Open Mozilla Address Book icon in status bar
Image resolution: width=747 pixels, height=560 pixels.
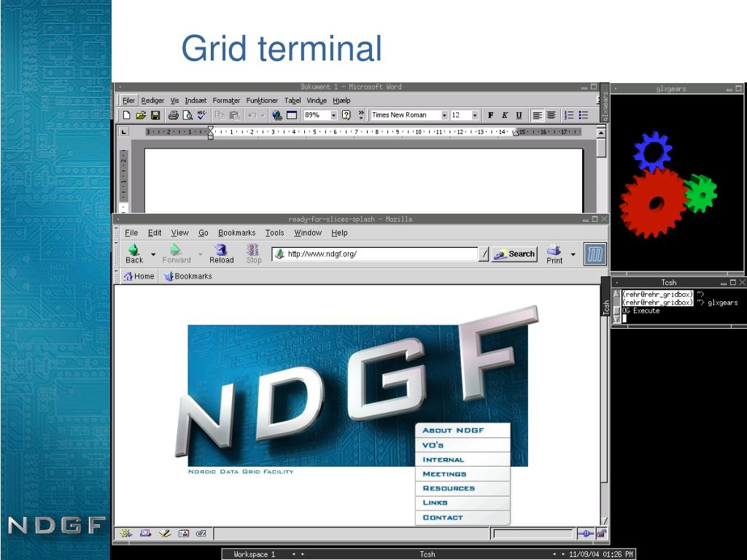[183, 533]
